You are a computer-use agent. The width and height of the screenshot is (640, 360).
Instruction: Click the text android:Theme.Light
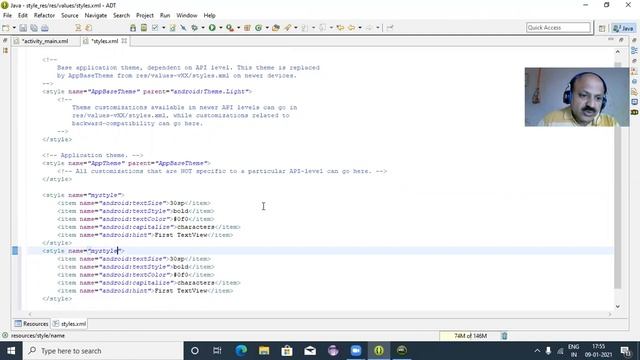point(210,91)
